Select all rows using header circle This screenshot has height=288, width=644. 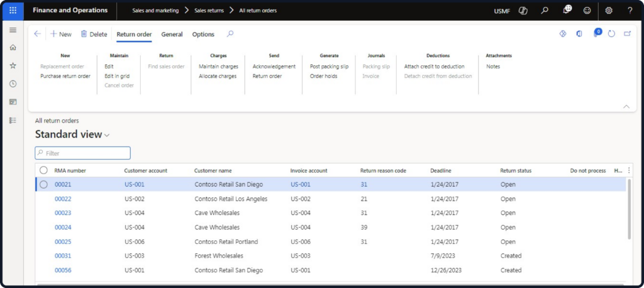point(43,170)
